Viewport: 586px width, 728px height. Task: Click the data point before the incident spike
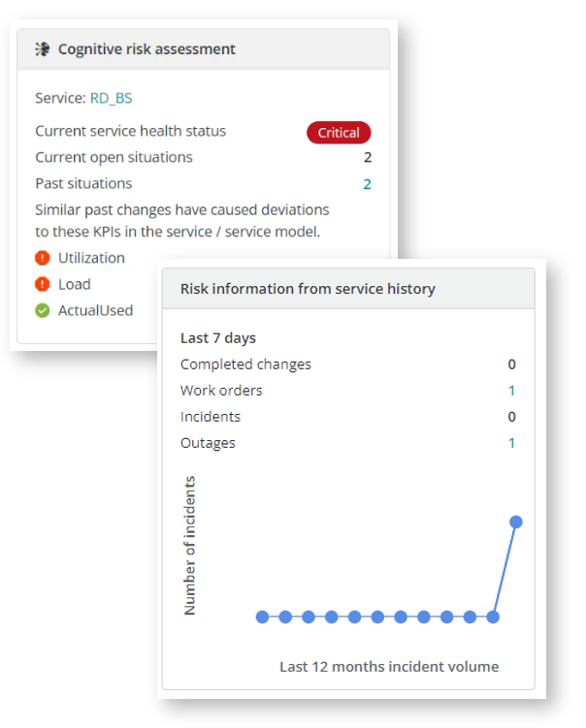(x=493, y=617)
